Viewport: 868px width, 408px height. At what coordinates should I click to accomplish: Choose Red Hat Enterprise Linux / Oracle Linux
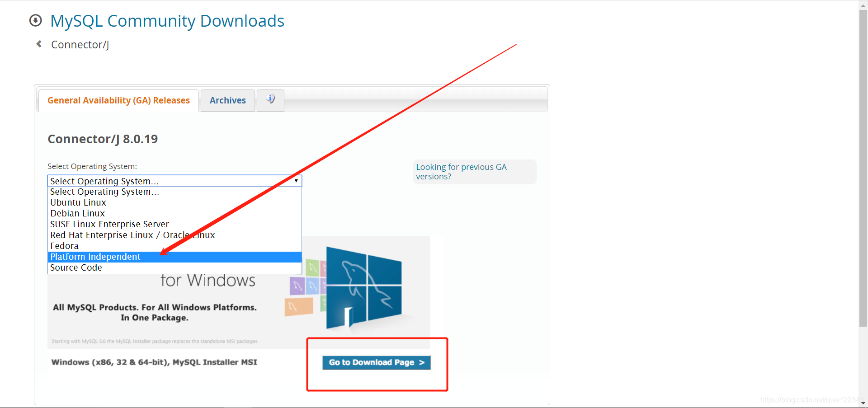[175, 235]
